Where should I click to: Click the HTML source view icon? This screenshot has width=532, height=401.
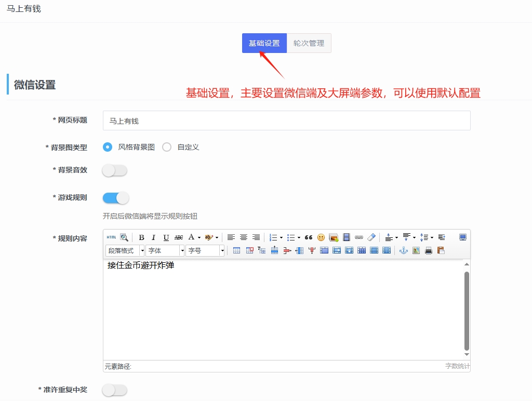(x=110, y=237)
